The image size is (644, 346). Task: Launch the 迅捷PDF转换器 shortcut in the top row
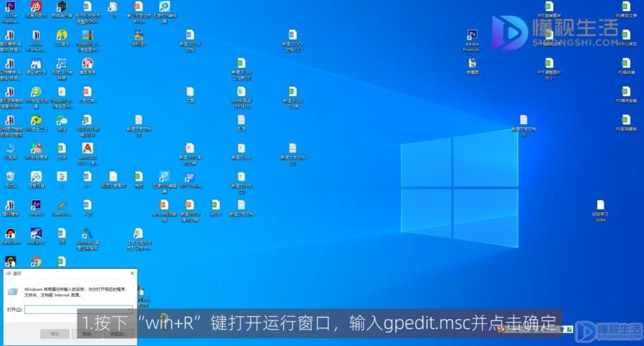[x=165, y=6]
